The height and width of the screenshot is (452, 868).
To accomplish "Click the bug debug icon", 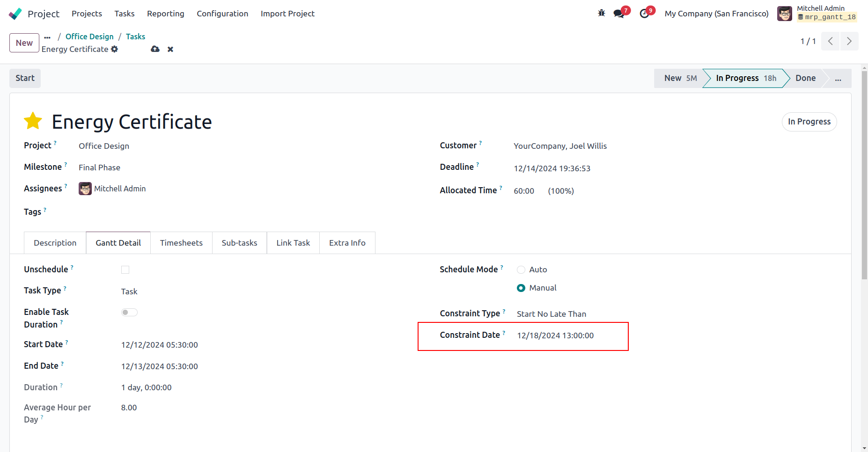I will click(602, 13).
